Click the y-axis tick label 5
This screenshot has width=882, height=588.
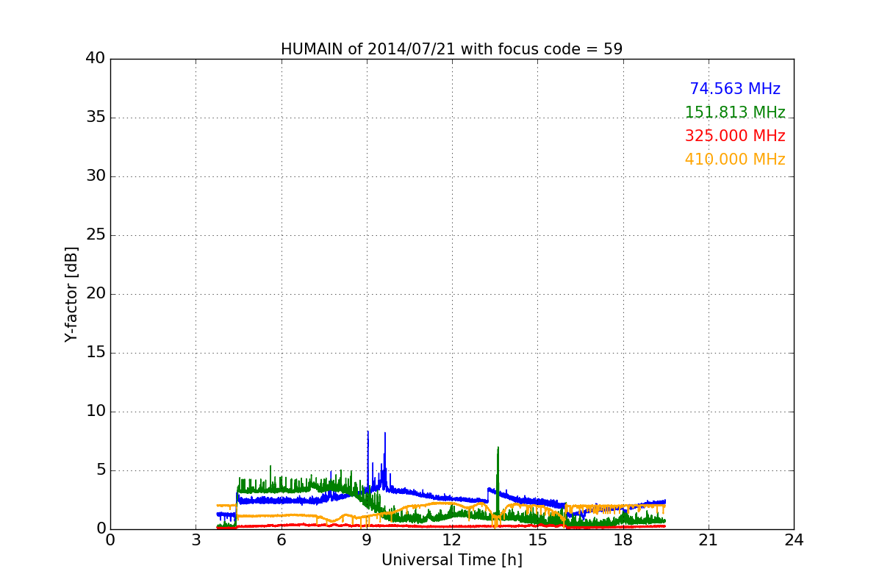[x=100, y=470]
